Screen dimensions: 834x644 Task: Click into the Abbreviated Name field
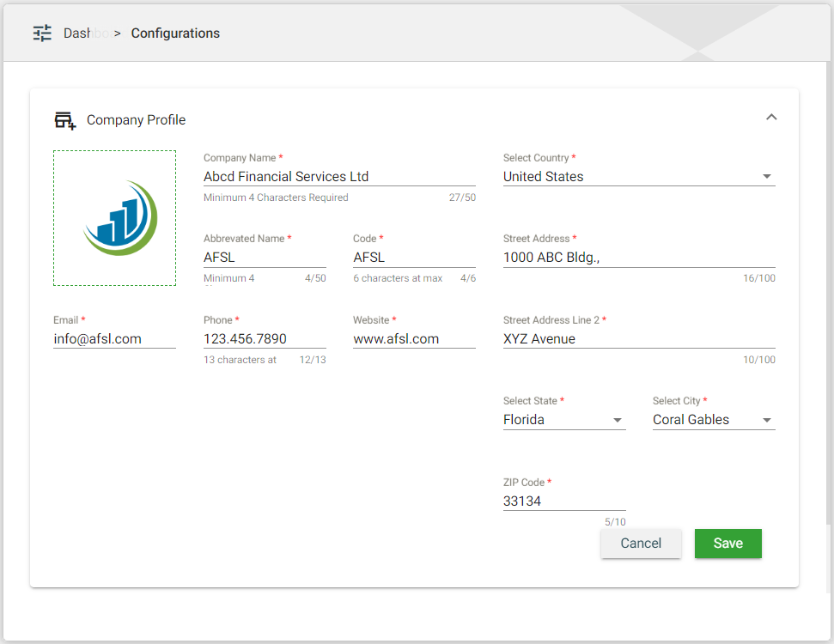(264, 258)
